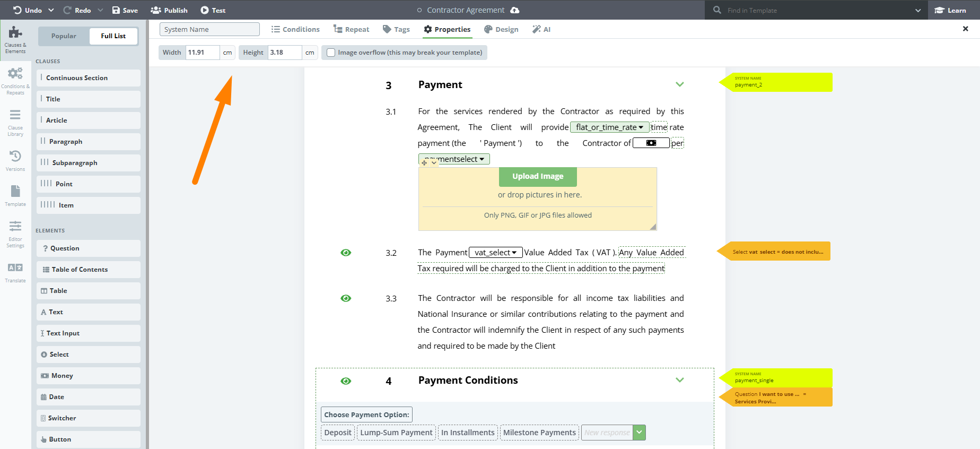Click the cloud save status icon
The height and width of the screenshot is (449, 980).
(x=515, y=10)
